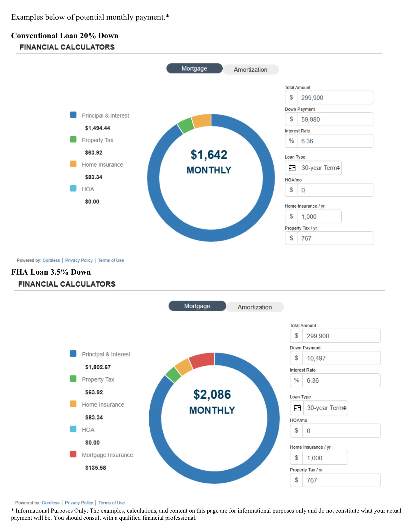This screenshot has height=532, width=413.
Task: Click the green Property Tax swatch in the Conventional legend
Action: pyautogui.click(x=73, y=139)
